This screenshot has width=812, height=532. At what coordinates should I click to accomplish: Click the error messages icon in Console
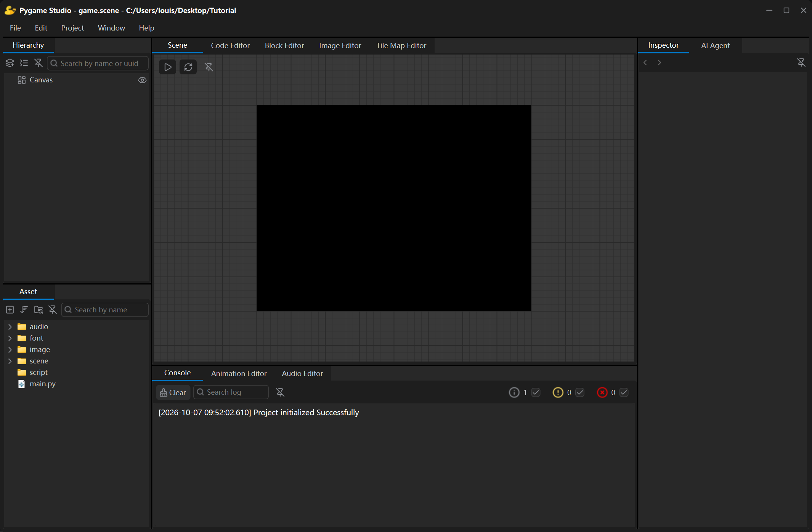[602, 392]
